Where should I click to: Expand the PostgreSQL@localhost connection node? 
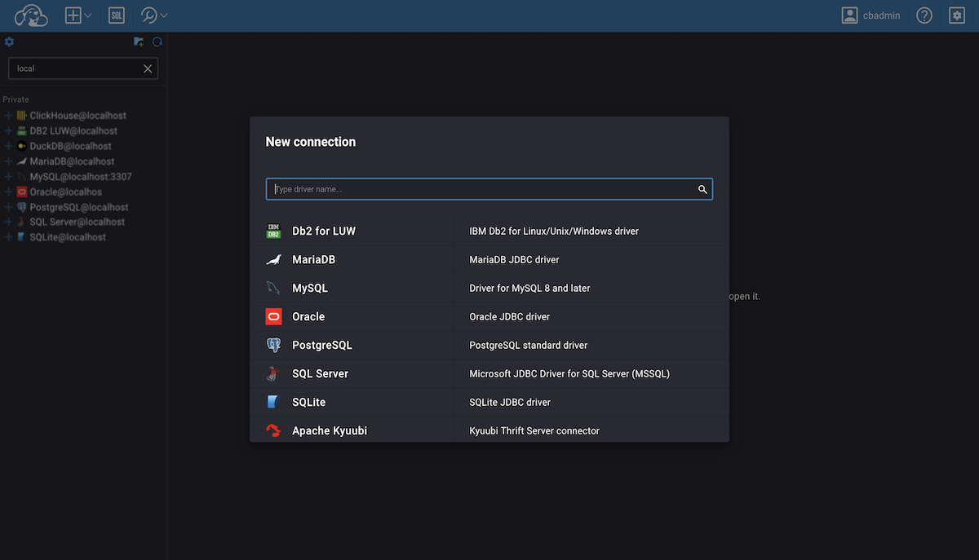click(x=9, y=207)
